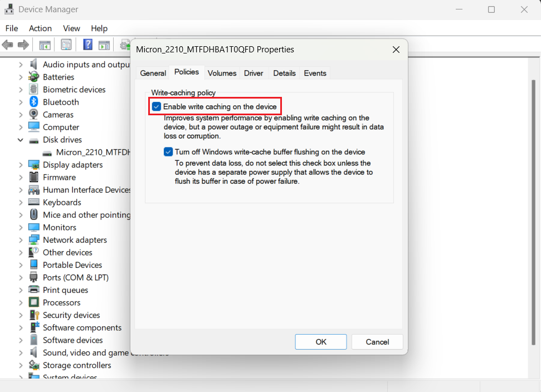
Task: Collapse the Disk drives tree node
Action: coord(20,140)
